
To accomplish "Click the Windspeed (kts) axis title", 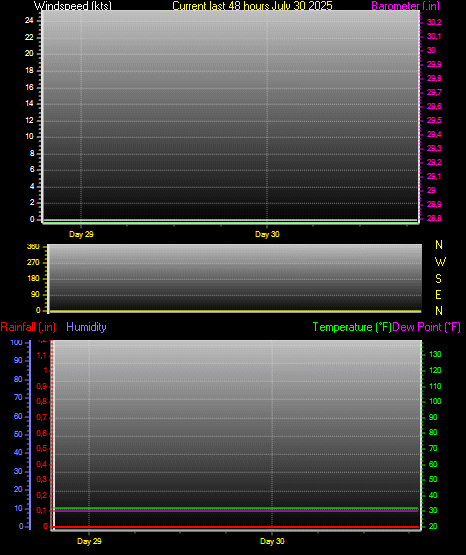I will pos(73,5).
